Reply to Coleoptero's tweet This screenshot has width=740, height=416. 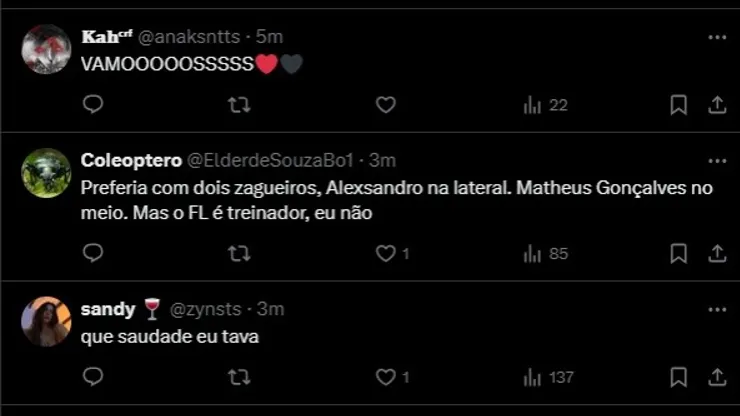[x=93, y=254]
